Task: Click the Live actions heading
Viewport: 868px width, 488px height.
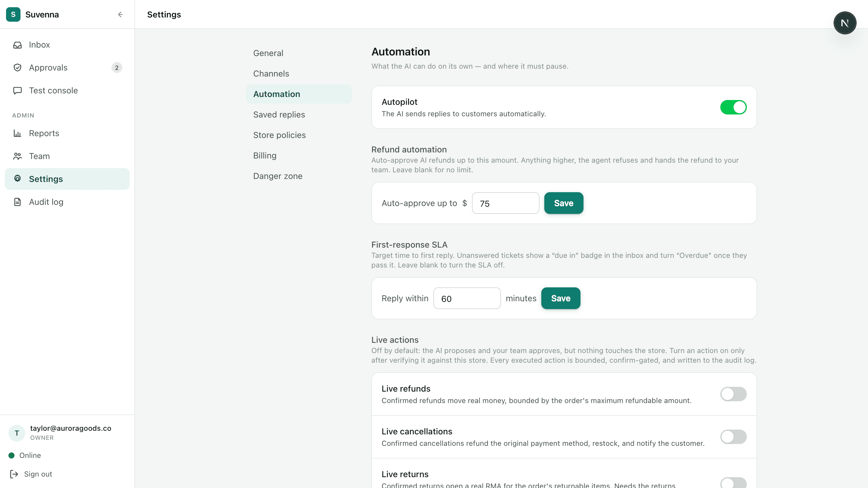Action: pos(395,340)
